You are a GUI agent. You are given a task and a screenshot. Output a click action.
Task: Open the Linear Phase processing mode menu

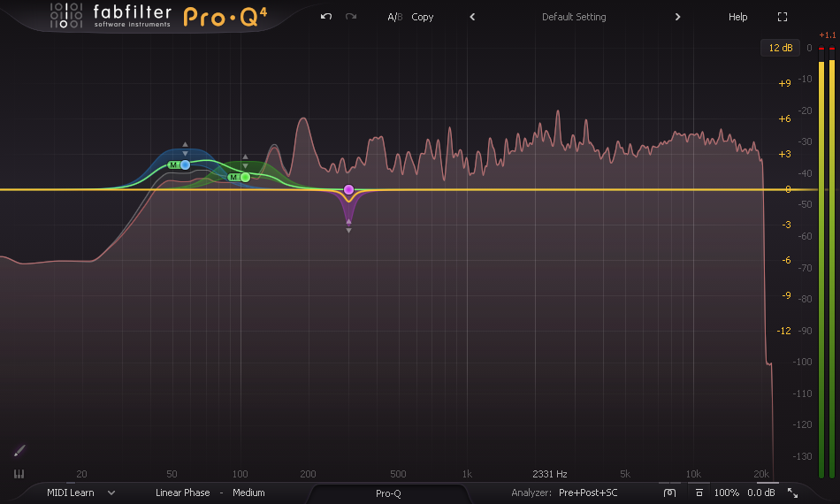point(183,493)
